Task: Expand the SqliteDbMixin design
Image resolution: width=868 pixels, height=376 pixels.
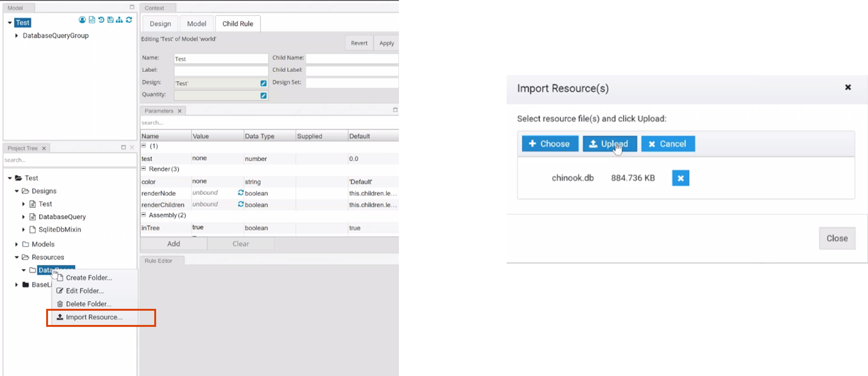Action: [23, 230]
